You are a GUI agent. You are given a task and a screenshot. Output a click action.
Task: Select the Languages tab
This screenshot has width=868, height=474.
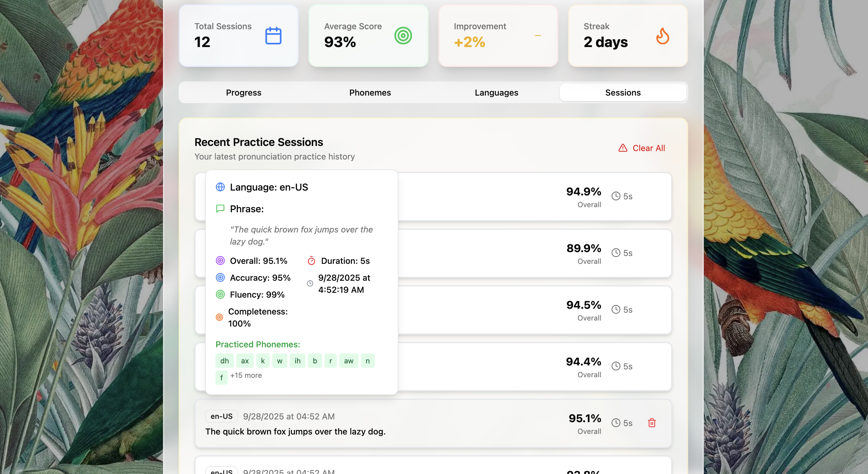point(496,93)
